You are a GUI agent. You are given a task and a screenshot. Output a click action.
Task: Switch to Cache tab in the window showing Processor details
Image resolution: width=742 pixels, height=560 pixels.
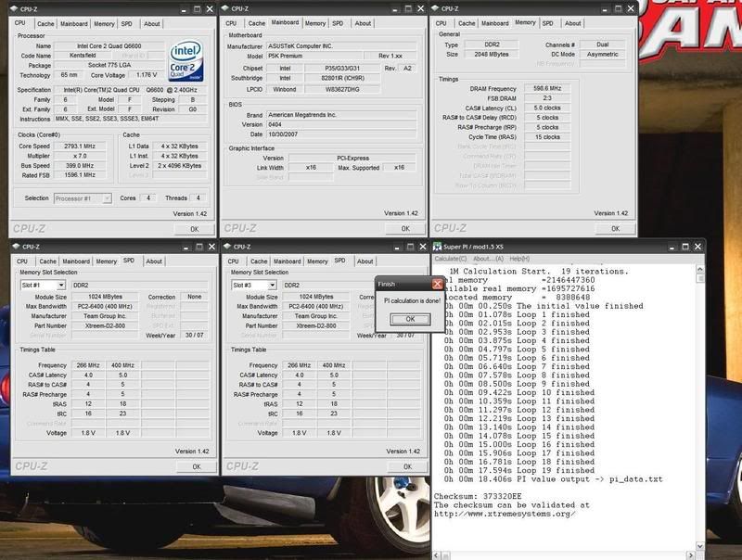45,23
